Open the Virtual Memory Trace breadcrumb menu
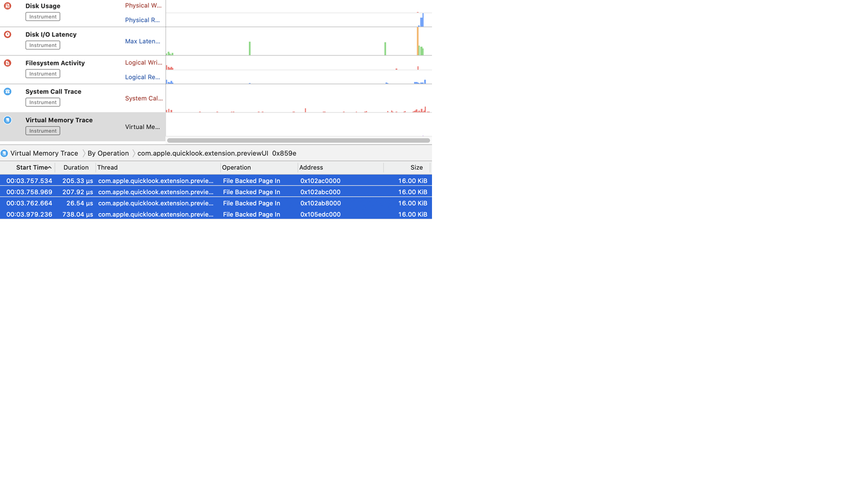Viewport: 864px width, 504px height. pyautogui.click(x=44, y=153)
